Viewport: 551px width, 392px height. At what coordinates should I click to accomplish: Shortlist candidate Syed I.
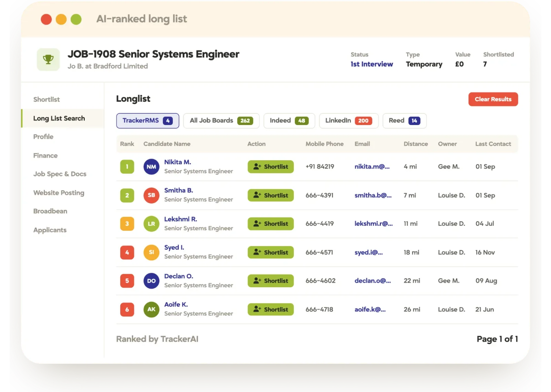click(271, 252)
